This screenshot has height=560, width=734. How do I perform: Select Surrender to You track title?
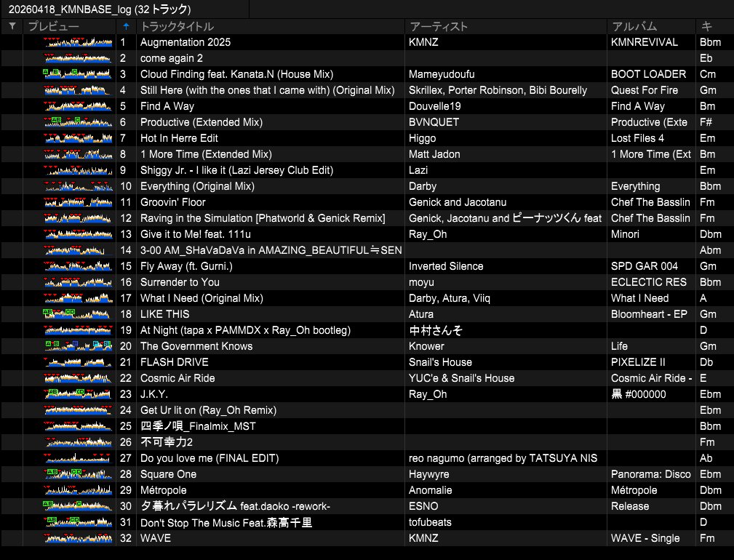[x=180, y=282]
